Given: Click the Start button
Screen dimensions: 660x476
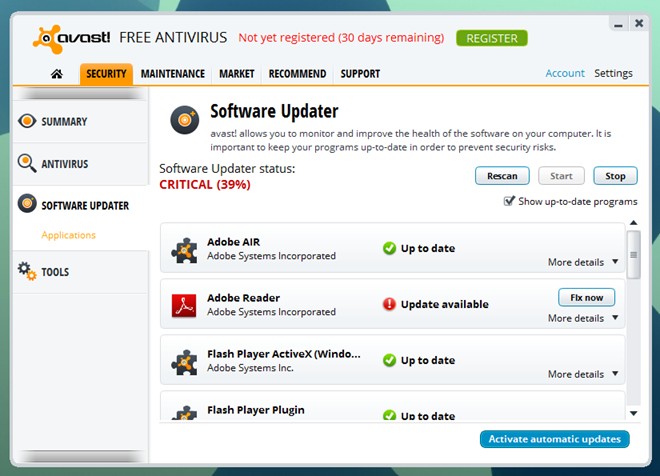Looking at the screenshot, I should tap(561, 176).
